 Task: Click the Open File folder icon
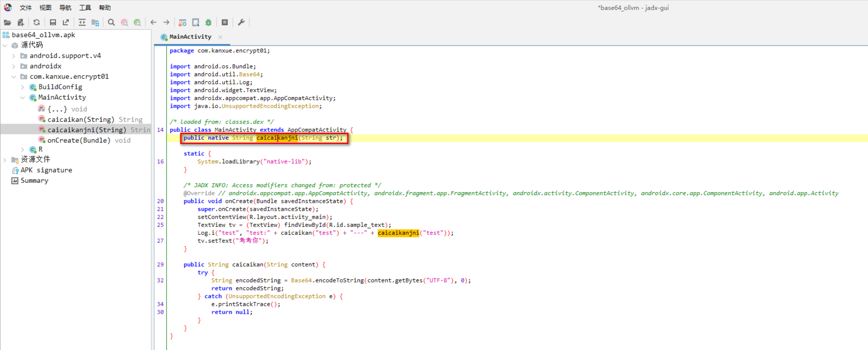(7, 22)
